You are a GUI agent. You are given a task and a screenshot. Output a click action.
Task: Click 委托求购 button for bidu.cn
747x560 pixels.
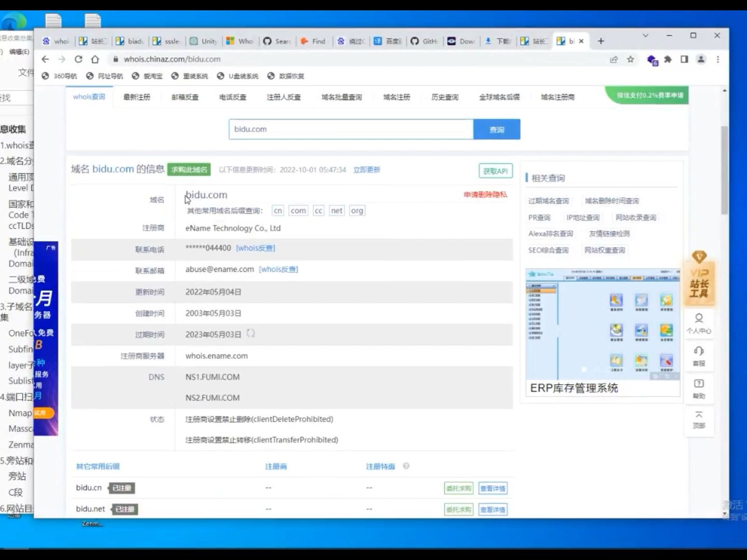(x=459, y=488)
